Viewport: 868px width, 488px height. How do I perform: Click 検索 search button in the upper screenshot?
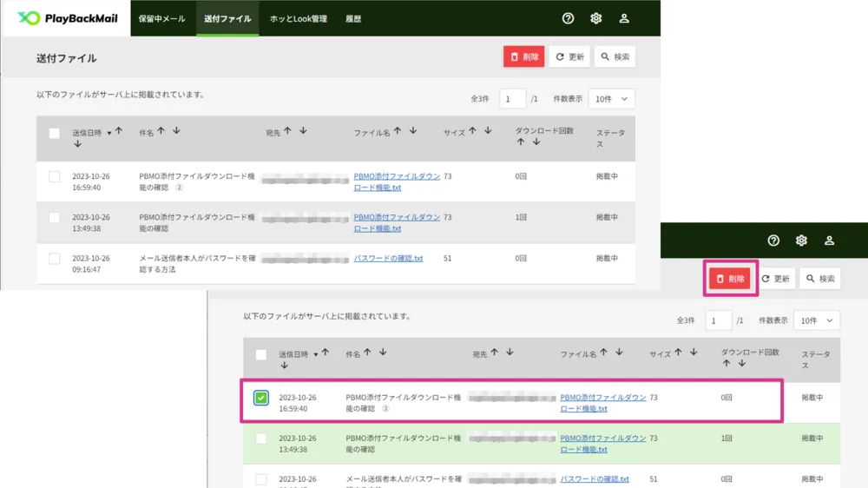point(615,56)
